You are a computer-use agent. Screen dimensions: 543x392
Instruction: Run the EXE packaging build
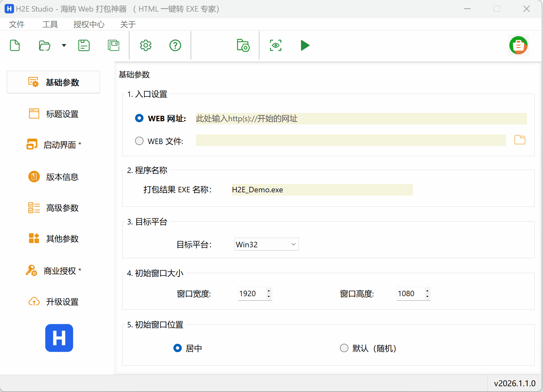[305, 45]
